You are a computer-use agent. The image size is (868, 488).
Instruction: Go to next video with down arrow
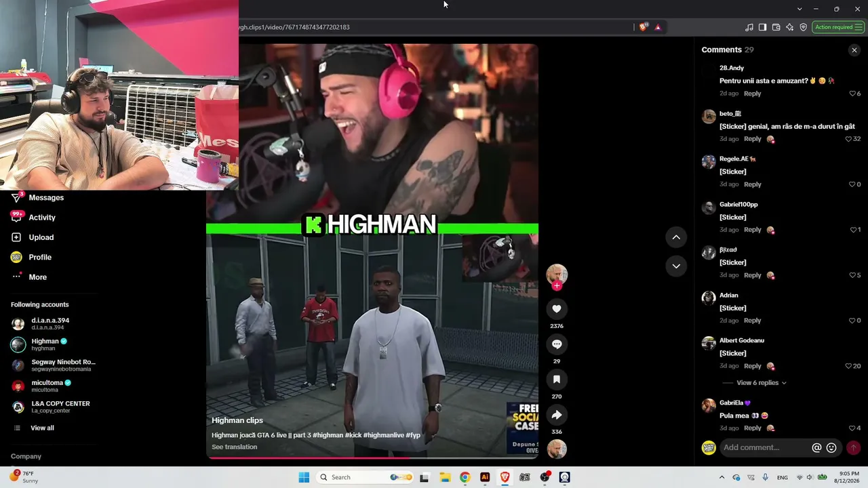(676, 266)
